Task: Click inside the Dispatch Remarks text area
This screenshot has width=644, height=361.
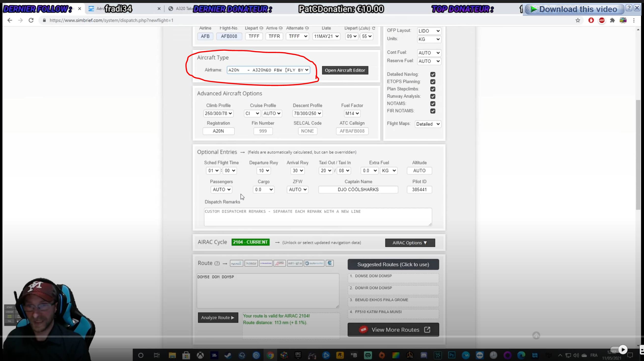Action: point(318,217)
